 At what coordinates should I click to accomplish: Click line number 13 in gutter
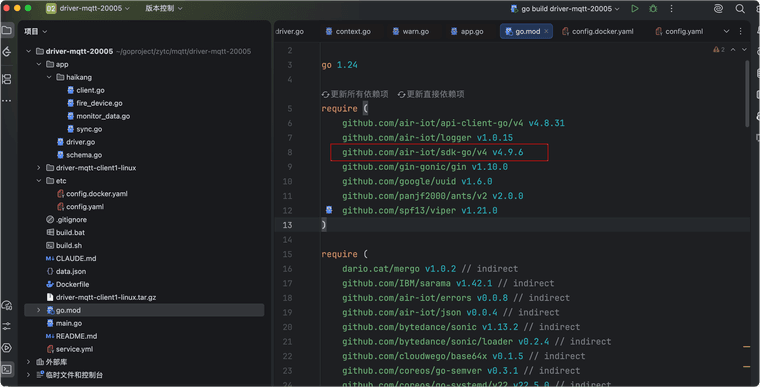click(287, 225)
